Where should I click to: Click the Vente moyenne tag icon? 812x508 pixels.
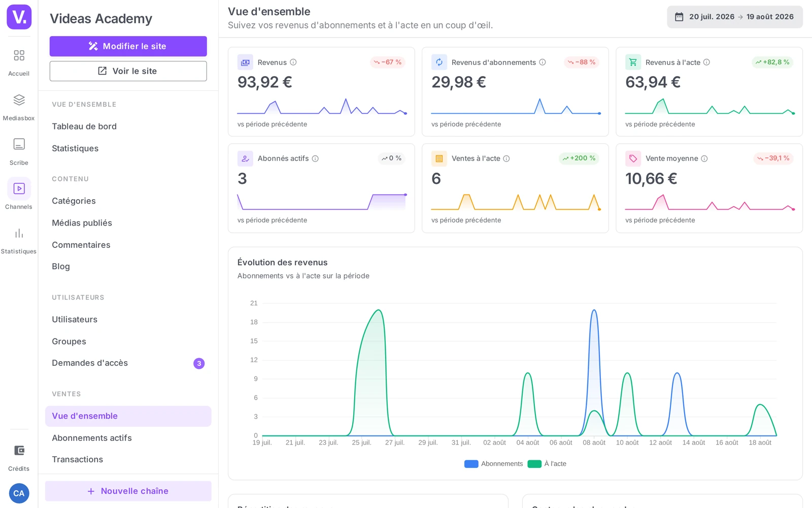tap(633, 158)
